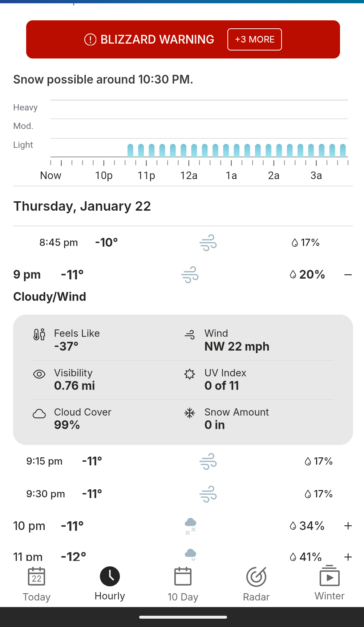Image resolution: width=364 pixels, height=627 pixels.
Task: Expand the 11 pm hourly details
Action: click(x=348, y=557)
